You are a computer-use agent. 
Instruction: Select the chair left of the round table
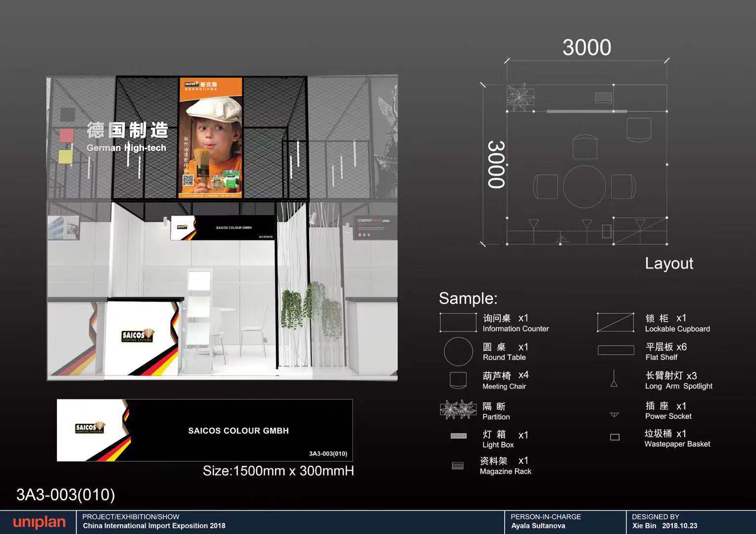click(545, 187)
